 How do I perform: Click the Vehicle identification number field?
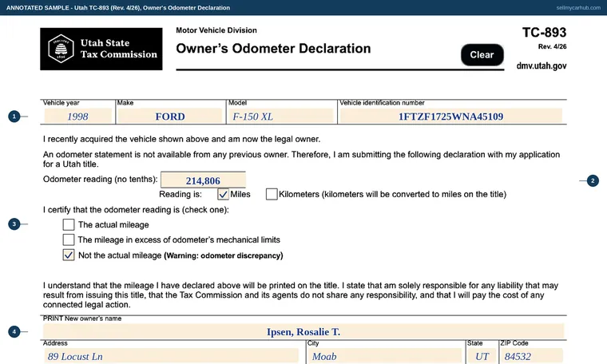[451, 117]
